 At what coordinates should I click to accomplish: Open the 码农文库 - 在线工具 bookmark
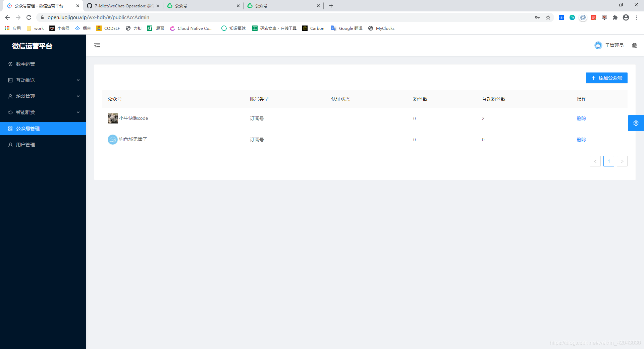274,29
